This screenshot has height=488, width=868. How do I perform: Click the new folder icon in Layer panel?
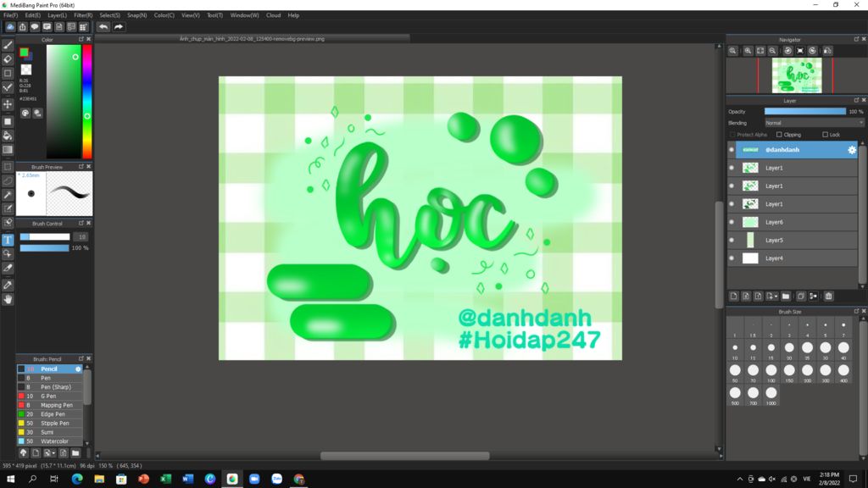point(786,296)
